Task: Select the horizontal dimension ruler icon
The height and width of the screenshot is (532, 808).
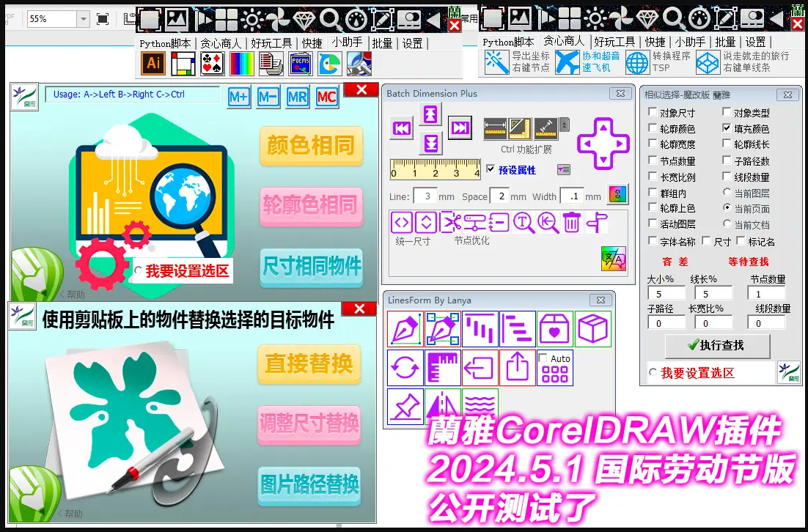Action: [x=495, y=129]
